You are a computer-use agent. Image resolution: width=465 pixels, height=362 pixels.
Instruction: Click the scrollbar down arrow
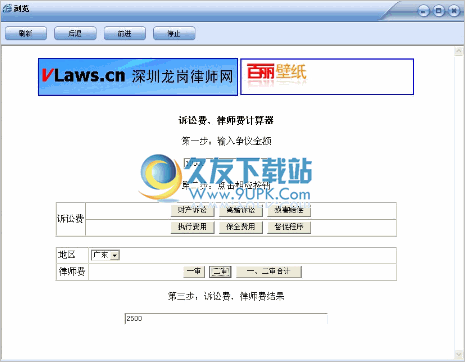pyautogui.click(x=458, y=354)
